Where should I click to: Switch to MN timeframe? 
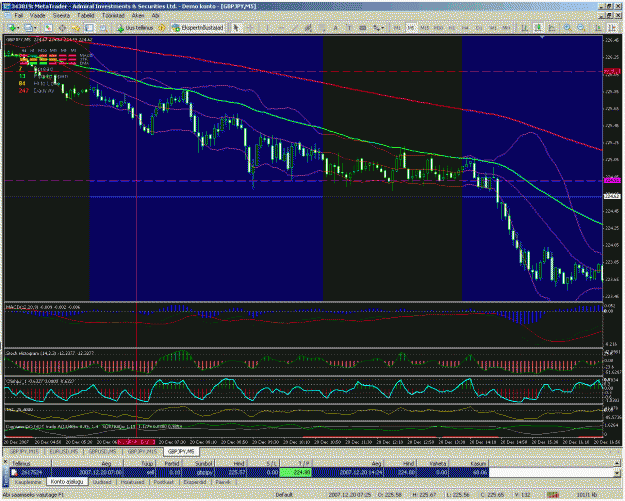click(x=505, y=28)
